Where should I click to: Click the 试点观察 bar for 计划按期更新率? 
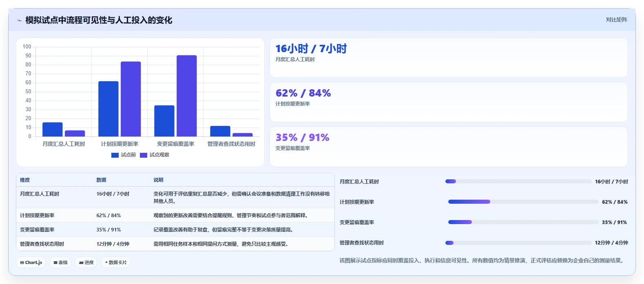tap(131, 99)
